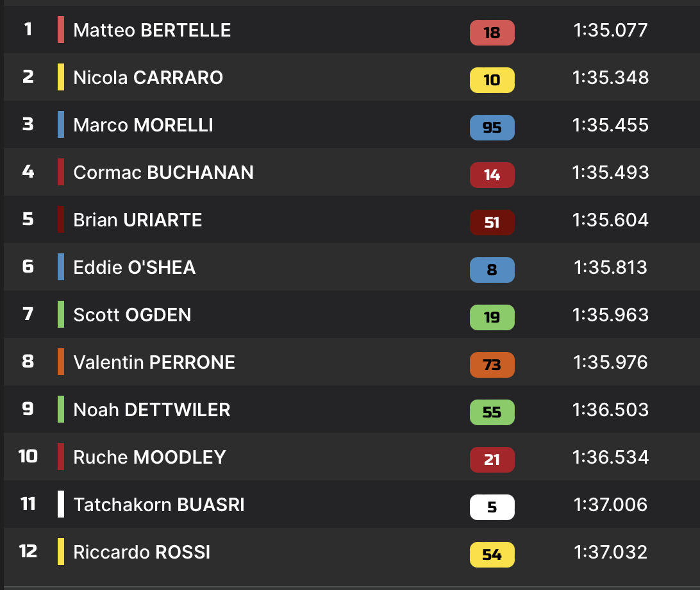Select Eddie O'SHEA rider name
Viewport: 700px width, 590px height.
pos(135,267)
